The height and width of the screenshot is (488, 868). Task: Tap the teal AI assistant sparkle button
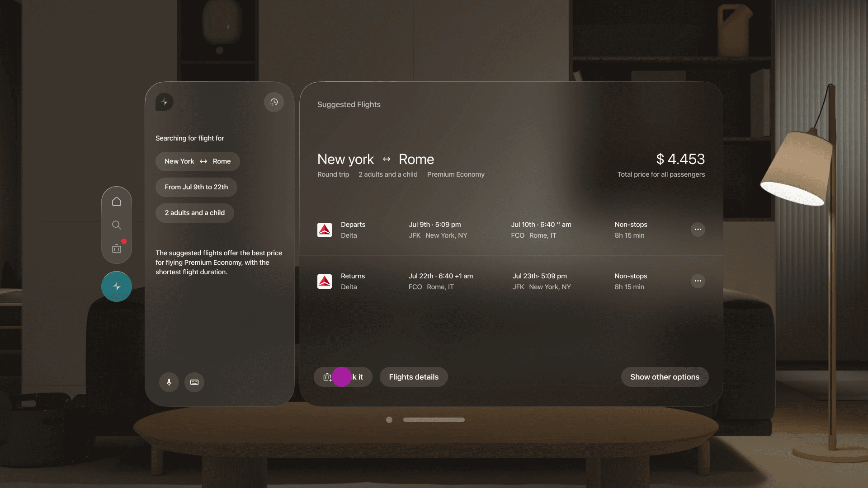coord(117,286)
